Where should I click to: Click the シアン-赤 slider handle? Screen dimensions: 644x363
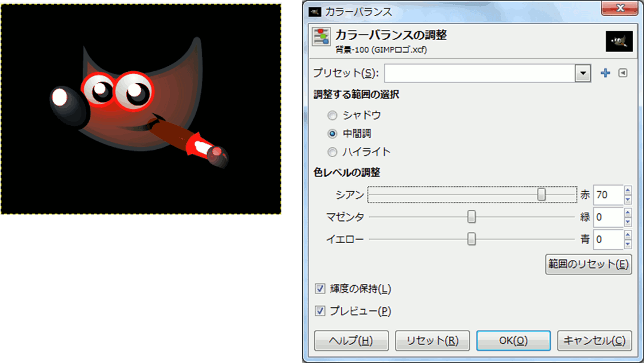pos(541,195)
